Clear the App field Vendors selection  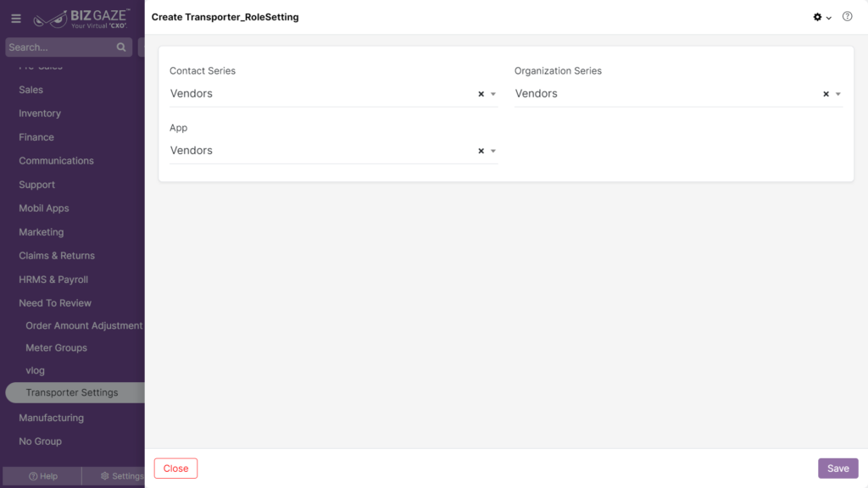pos(481,151)
